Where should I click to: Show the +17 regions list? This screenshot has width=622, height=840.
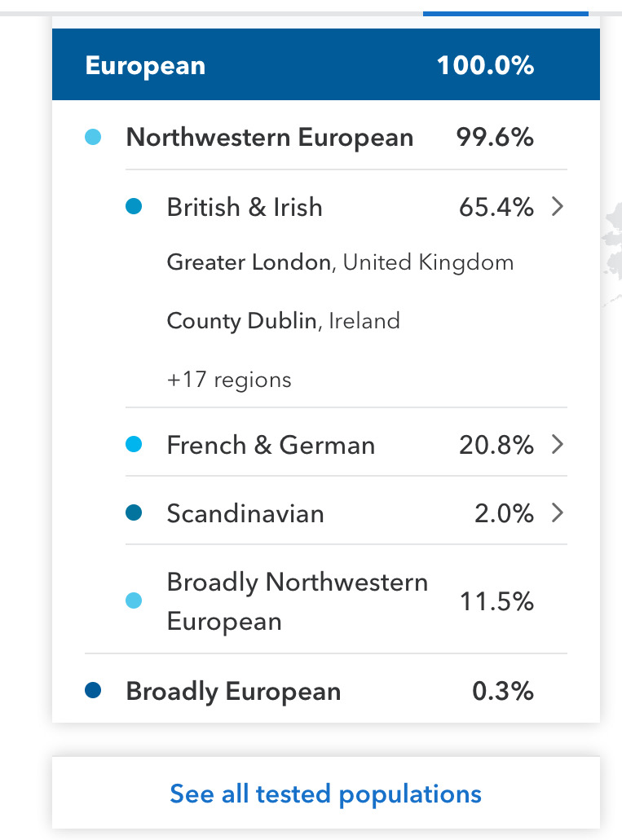[x=229, y=380]
